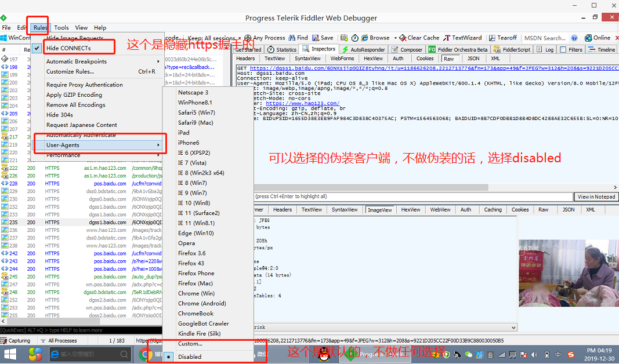Choose Chrome (Android) user agent

point(208,303)
